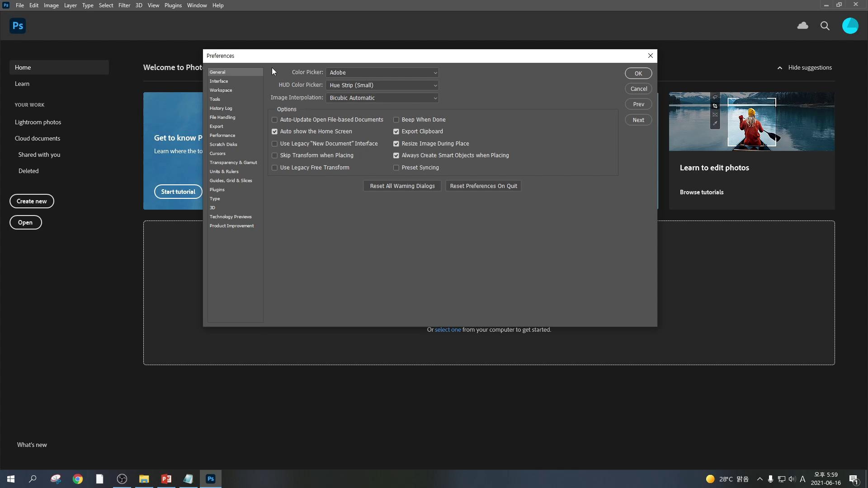Enable Use Legacy Free Transform
Image resolution: width=868 pixels, height=488 pixels.
(x=274, y=168)
